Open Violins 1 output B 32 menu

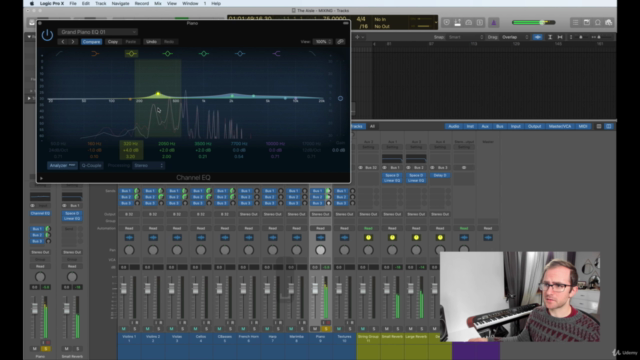click(129, 214)
